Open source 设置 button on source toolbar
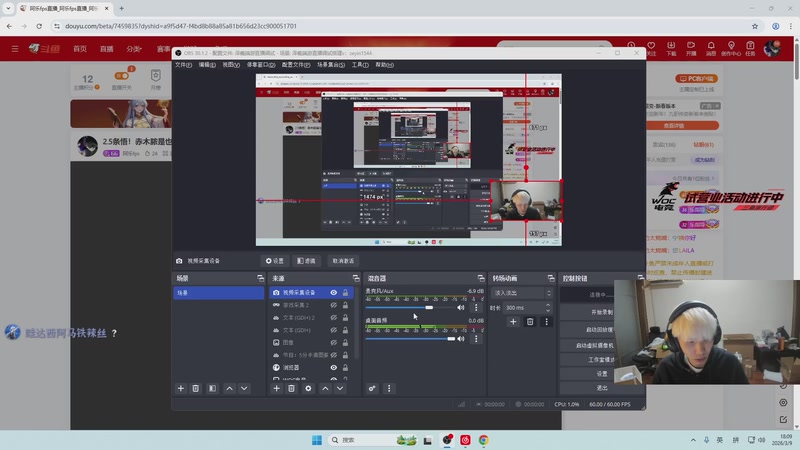The height and width of the screenshot is (450, 800). pyautogui.click(x=274, y=261)
